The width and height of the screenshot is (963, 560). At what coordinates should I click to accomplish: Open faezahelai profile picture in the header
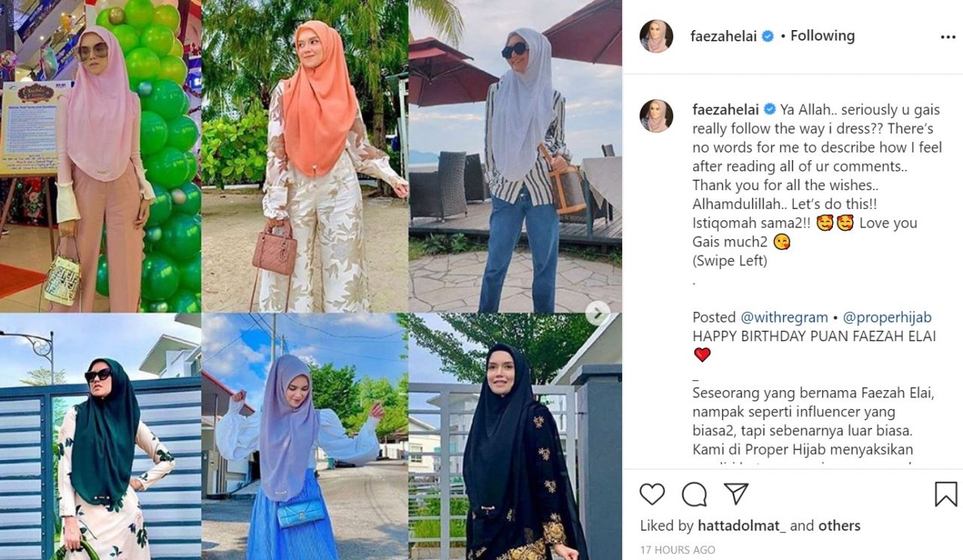656,36
